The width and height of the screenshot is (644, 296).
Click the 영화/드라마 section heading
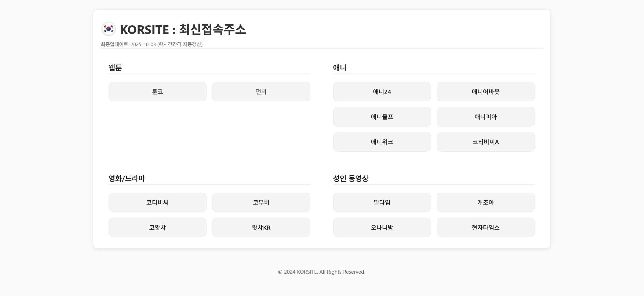[127, 178]
